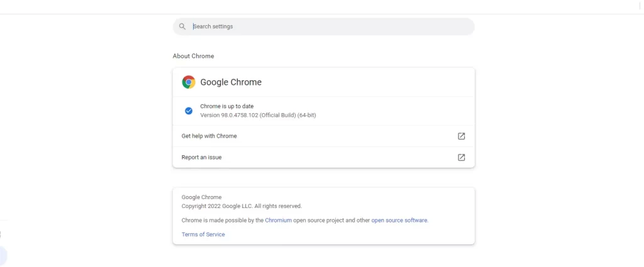This screenshot has width=644, height=267.
Task: Click the Copyright 2022 Google LLC line
Action: 241,206
